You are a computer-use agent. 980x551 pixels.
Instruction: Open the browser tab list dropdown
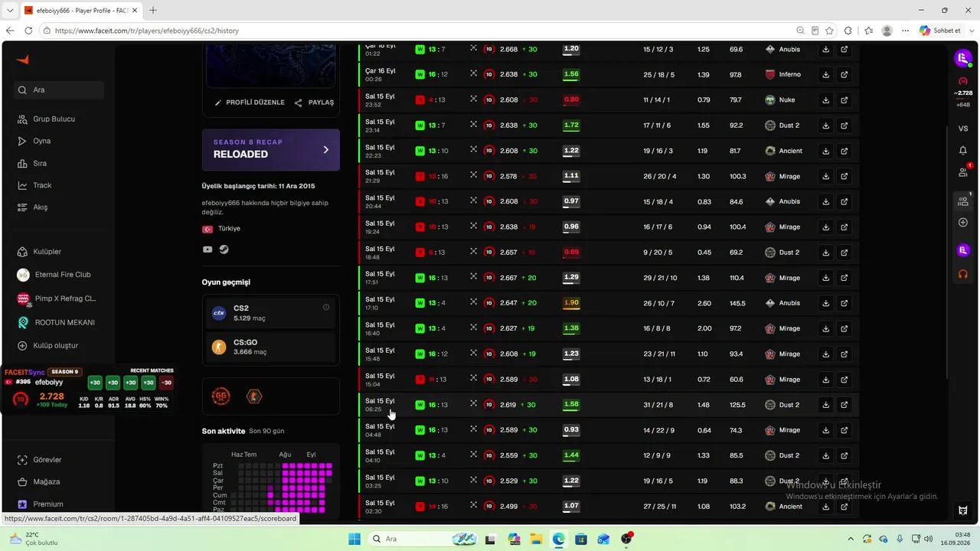10,10
